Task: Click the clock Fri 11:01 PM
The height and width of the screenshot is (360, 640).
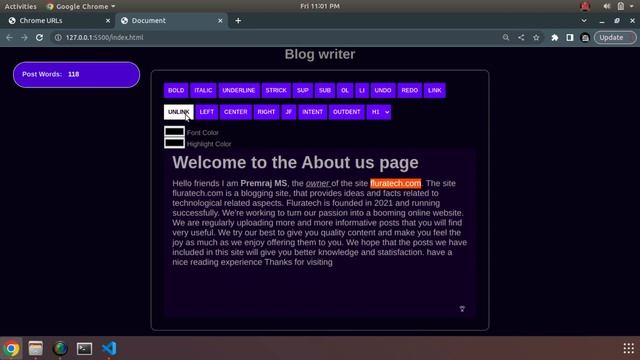Action: tap(320, 6)
